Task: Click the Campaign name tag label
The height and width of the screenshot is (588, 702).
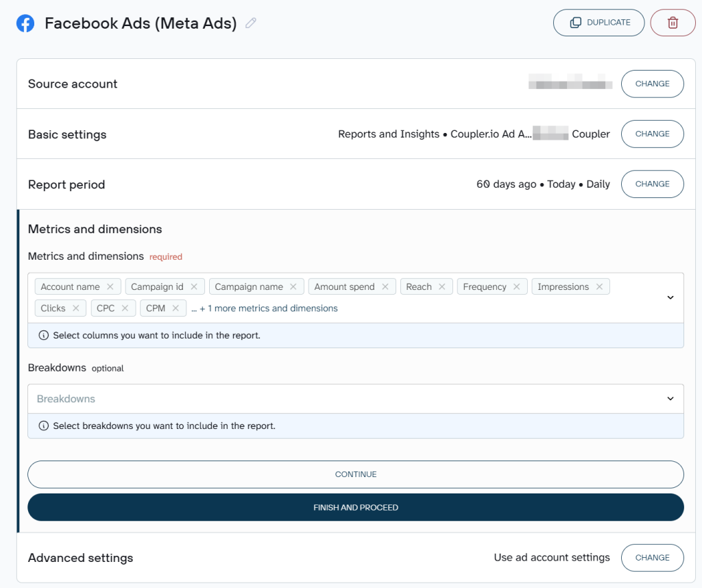Action: click(x=249, y=286)
